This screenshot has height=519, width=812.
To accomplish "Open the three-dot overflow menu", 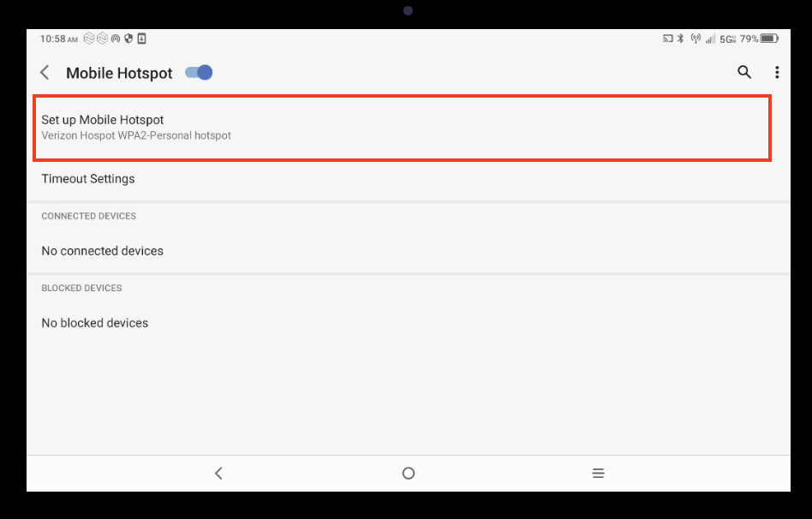I will pyautogui.click(x=777, y=73).
